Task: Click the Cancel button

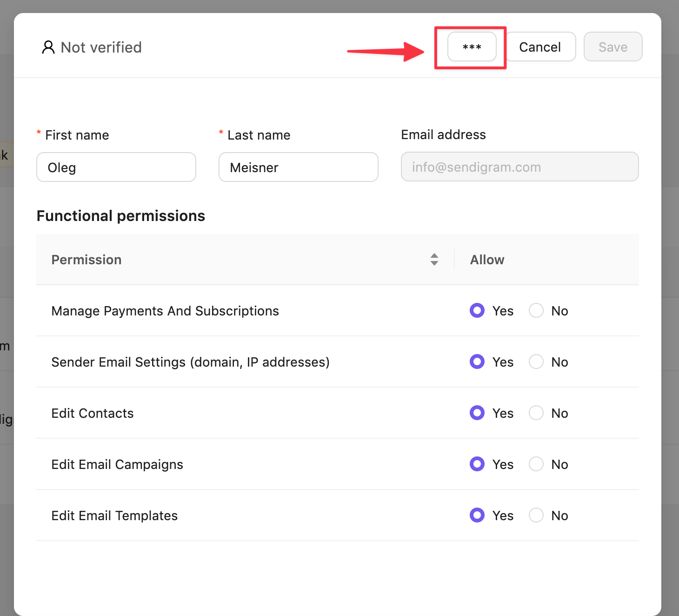Action: click(x=540, y=47)
